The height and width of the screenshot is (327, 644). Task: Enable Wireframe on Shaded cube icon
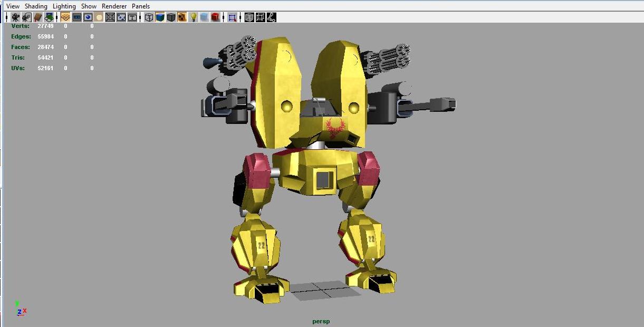click(171, 17)
